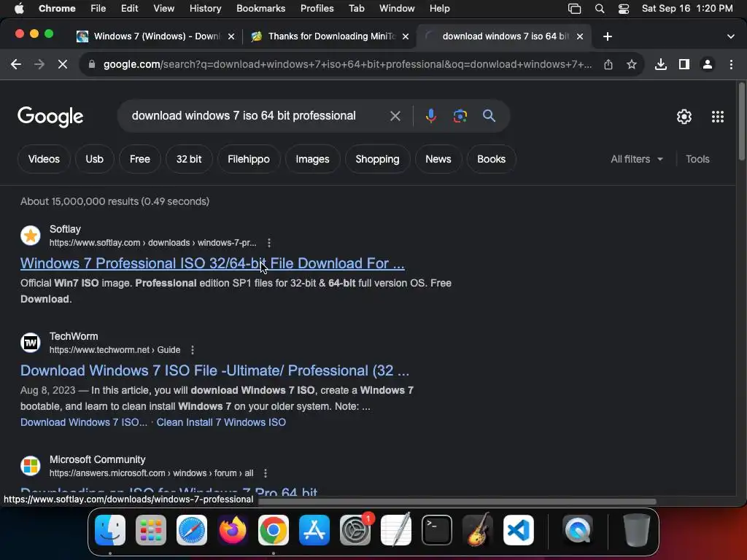Screen dimensions: 747x560
Task: Open App Store from the Dock
Action: coord(314,530)
